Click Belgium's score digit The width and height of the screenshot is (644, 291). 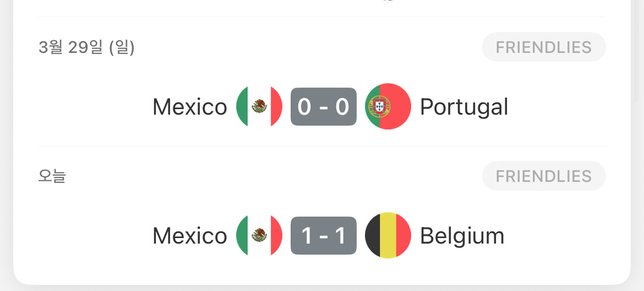(341, 235)
